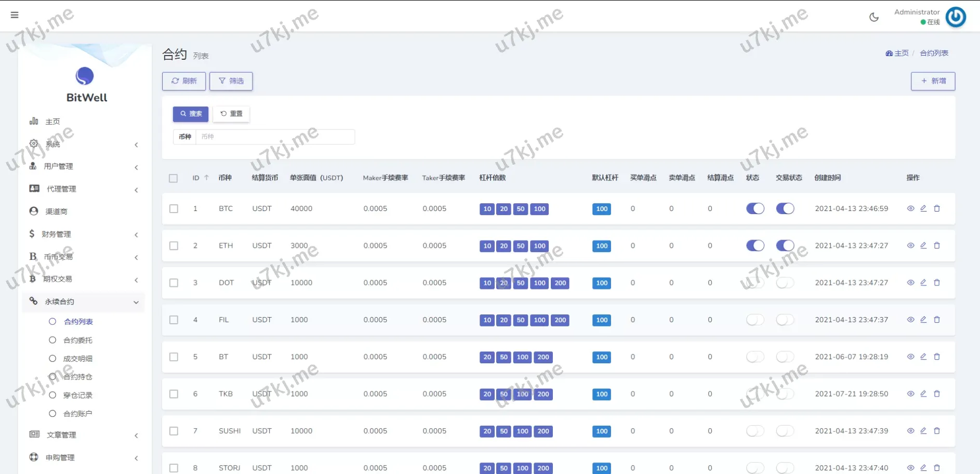The height and width of the screenshot is (474, 980).
Task: Sort table by ID column arrow
Action: tap(206, 178)
